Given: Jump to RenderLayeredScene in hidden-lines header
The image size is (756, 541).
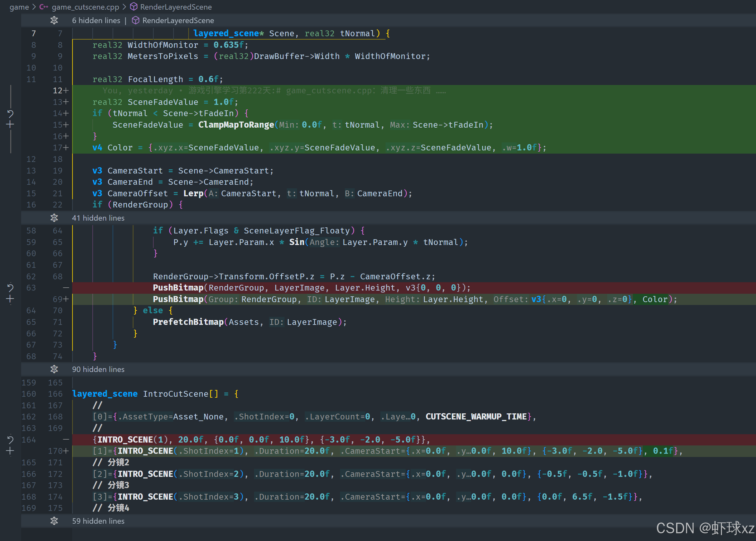Looking at the screenshot, I should (178, 21).
